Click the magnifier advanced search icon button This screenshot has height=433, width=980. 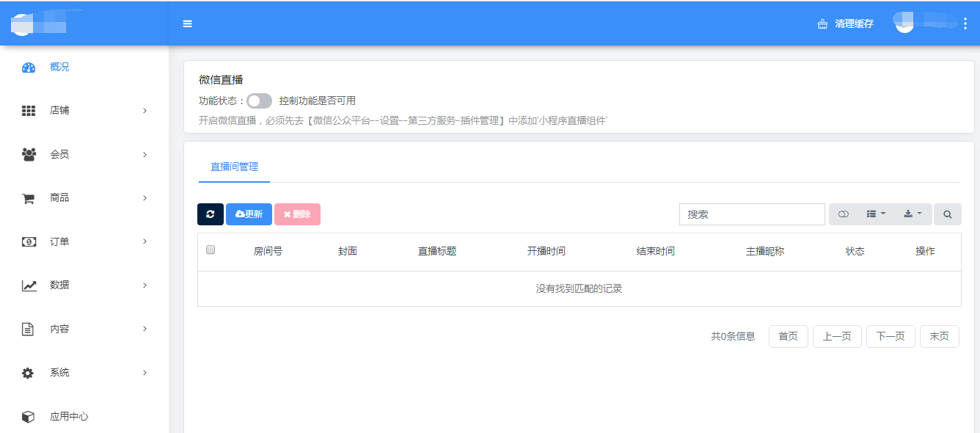[x=947, y=214]
